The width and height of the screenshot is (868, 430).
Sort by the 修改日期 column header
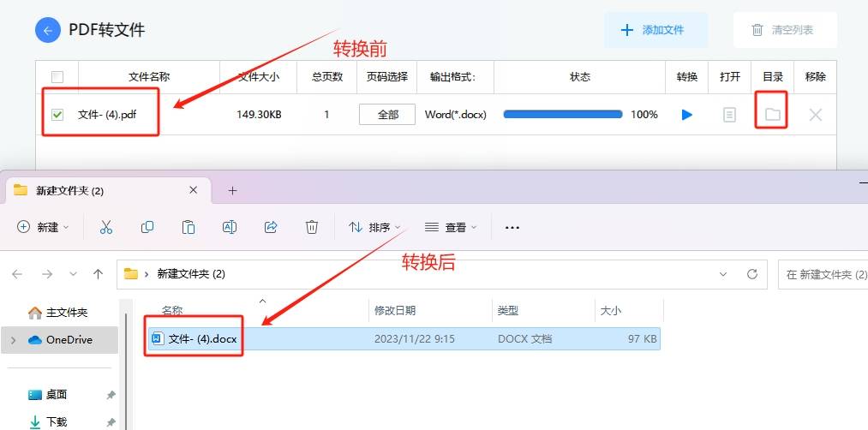395,311
